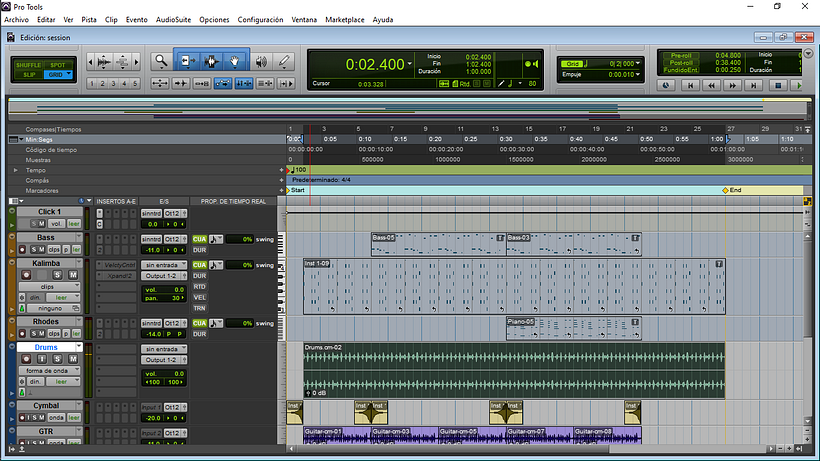Screen dimensions: 820x461
Task: Select the Trim tool
Action: coord(186,61)
